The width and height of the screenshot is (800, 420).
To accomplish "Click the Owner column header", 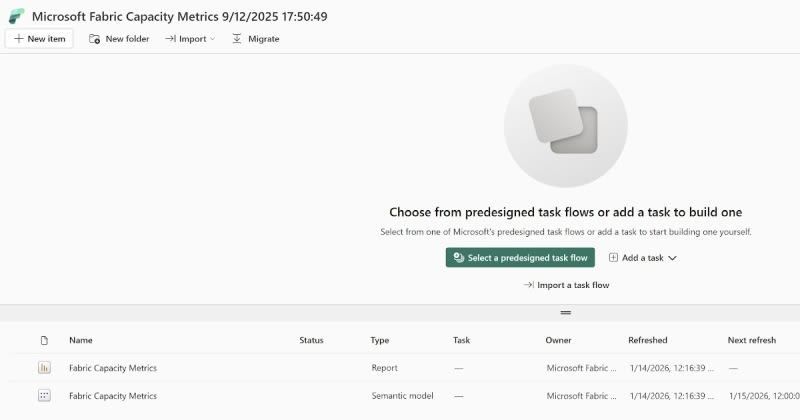I will pos(558,340).
